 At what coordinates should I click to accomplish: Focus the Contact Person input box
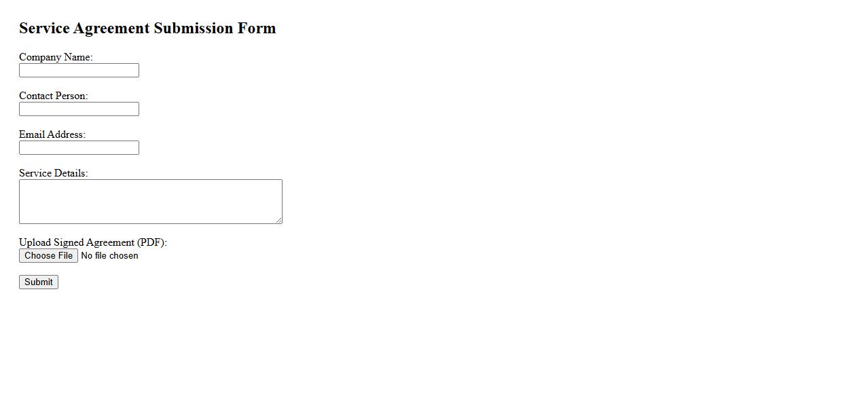[x=79, y=109]
